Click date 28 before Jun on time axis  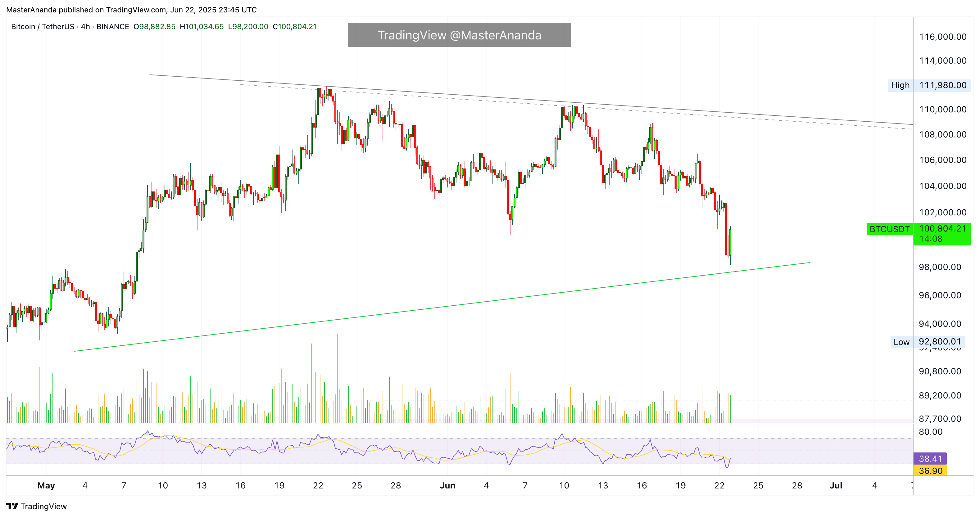[x=396, y=485]
